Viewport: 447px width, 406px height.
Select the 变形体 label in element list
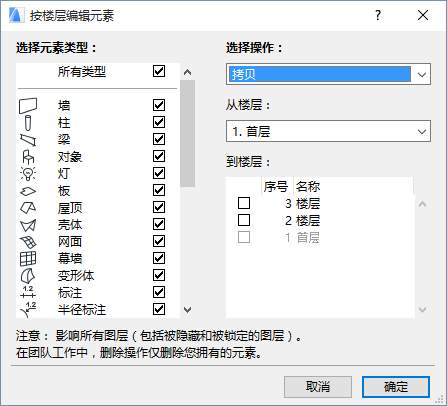tap(76, 276)
